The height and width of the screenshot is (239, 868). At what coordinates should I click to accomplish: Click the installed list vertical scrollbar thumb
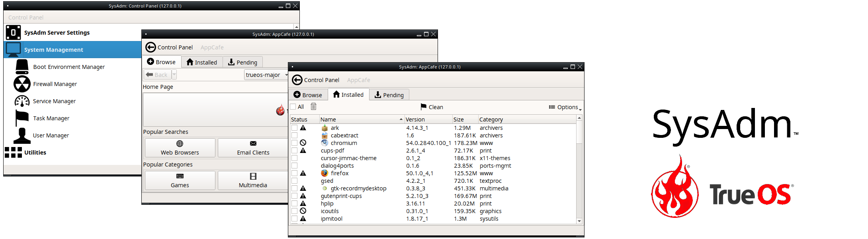click(579, 133)
